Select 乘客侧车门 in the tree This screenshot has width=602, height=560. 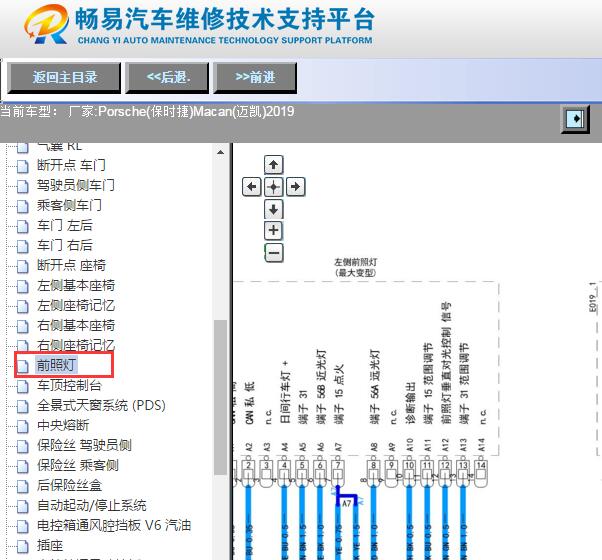[69, 205]
